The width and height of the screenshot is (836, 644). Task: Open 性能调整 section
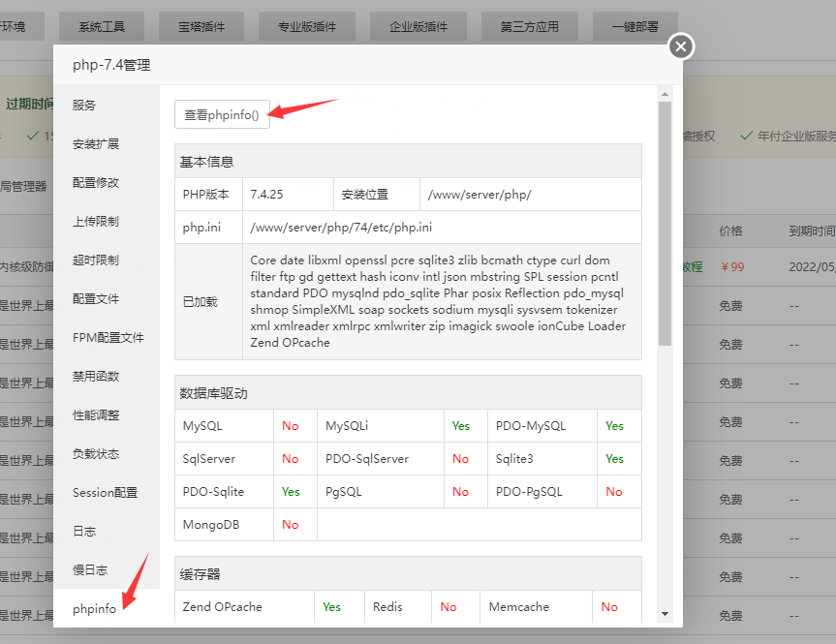point(96,415)
